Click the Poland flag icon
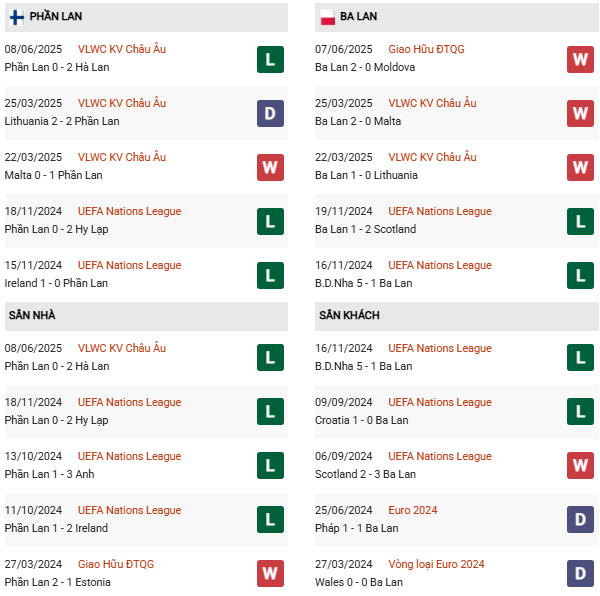This screenshot has height=596, width=600. [x=327, y=17]
